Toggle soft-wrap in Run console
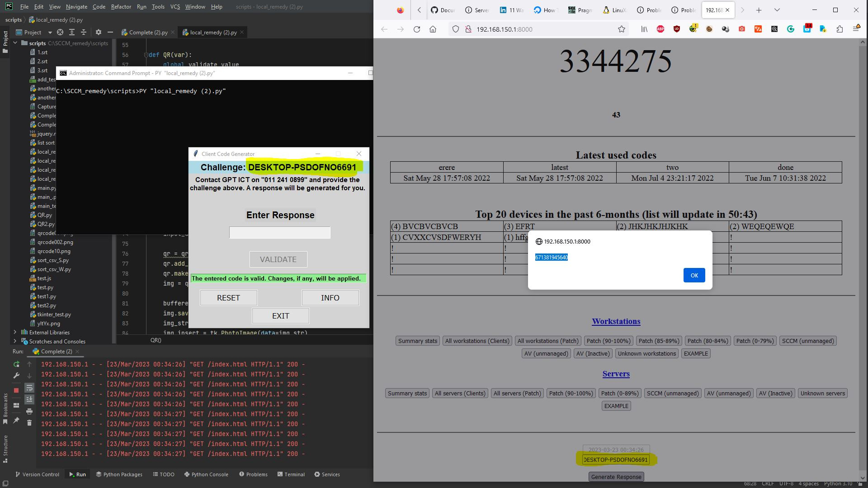The height and width of the screenshot is (488, 868). point(29,388)
